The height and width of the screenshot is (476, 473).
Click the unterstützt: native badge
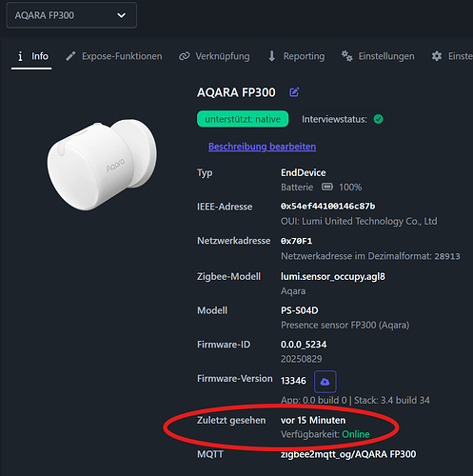[x=243, y=119]
